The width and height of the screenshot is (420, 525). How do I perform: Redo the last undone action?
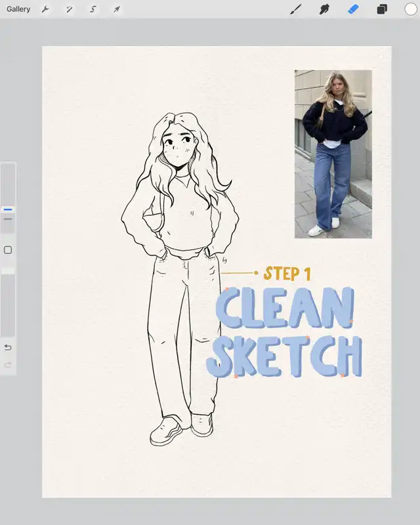pyautogui.click(x=8, y=365)
